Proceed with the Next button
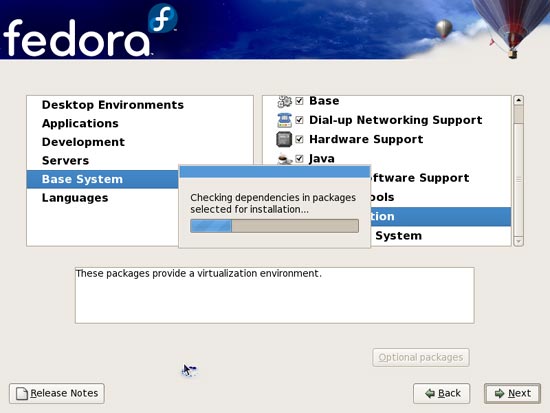Viewport: 550px width, 413px height. pos(512,393)
